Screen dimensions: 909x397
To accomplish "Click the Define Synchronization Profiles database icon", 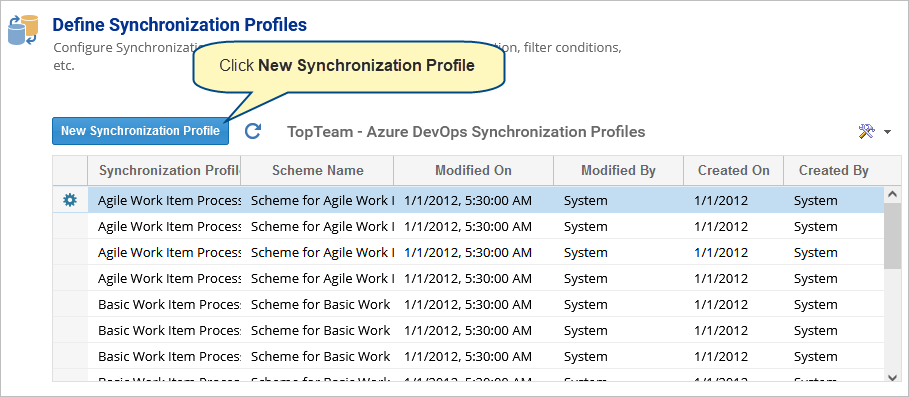I will pos(23,30).
